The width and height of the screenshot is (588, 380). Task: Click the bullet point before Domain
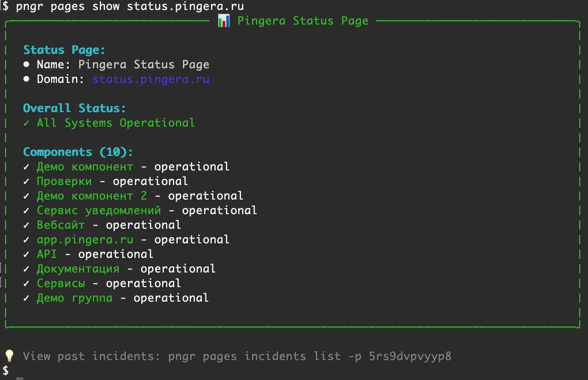tap(26, 79)
